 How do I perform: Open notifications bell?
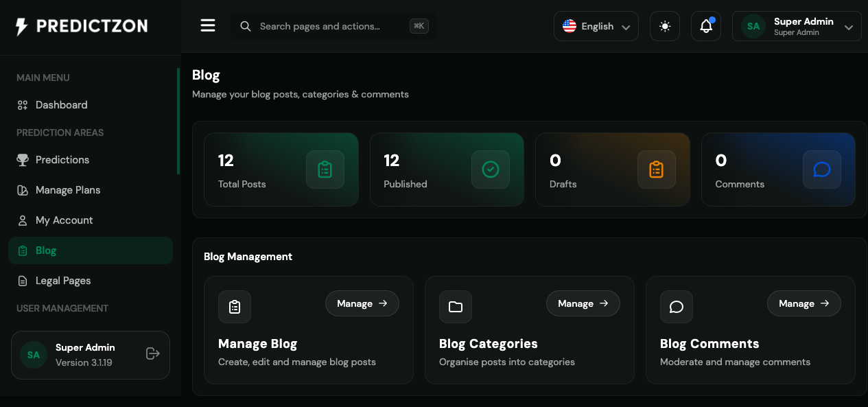706,26
